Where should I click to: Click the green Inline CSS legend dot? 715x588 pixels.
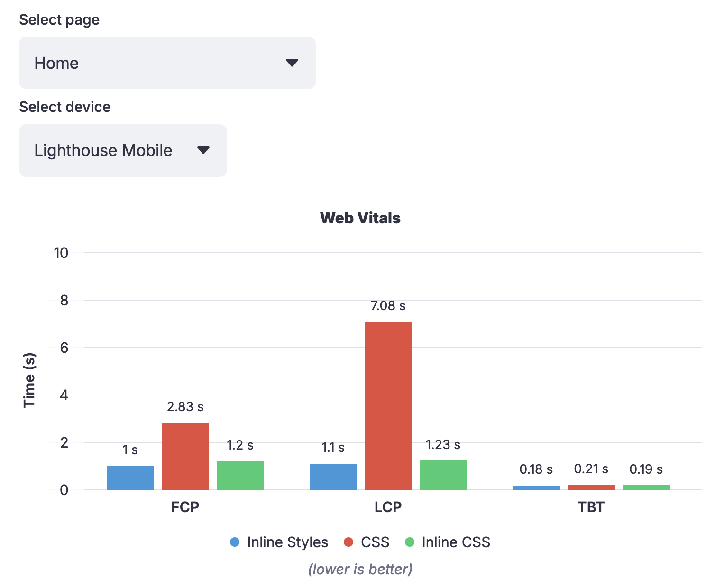[410, 542]
